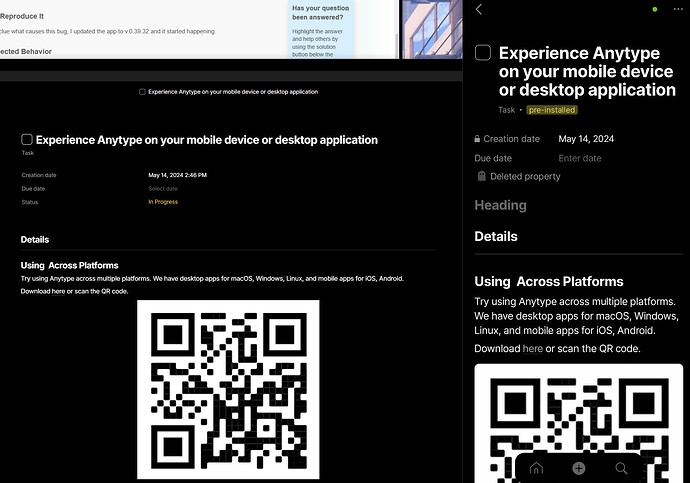Check the mobile task title checkbox
The width and height of the screenshot is (690, 483).
(x=483, y=53)
